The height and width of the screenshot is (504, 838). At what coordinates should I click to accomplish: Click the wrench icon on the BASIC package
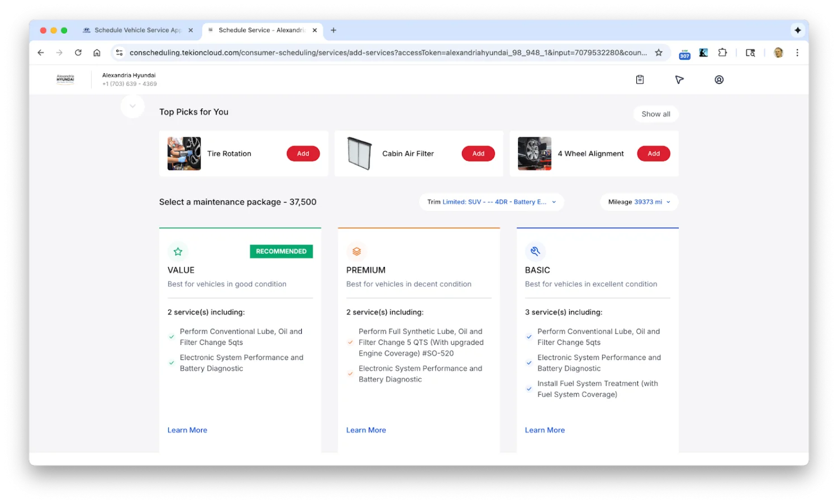tap(535, 252)
